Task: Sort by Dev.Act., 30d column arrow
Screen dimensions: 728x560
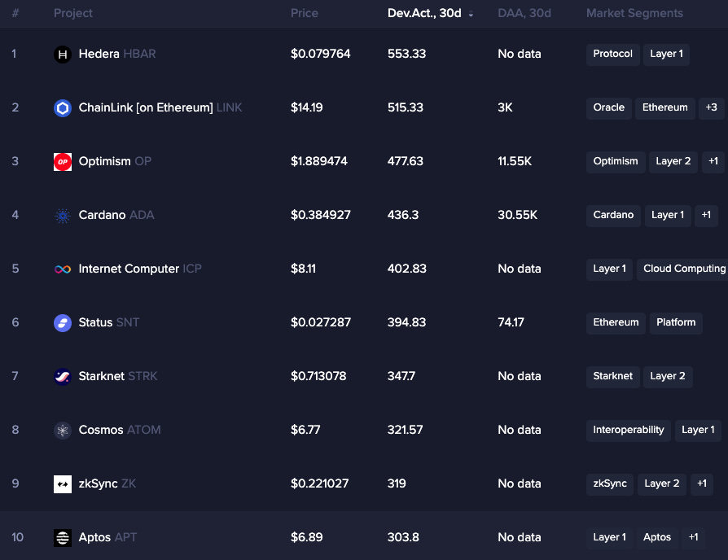Action: 471,14
